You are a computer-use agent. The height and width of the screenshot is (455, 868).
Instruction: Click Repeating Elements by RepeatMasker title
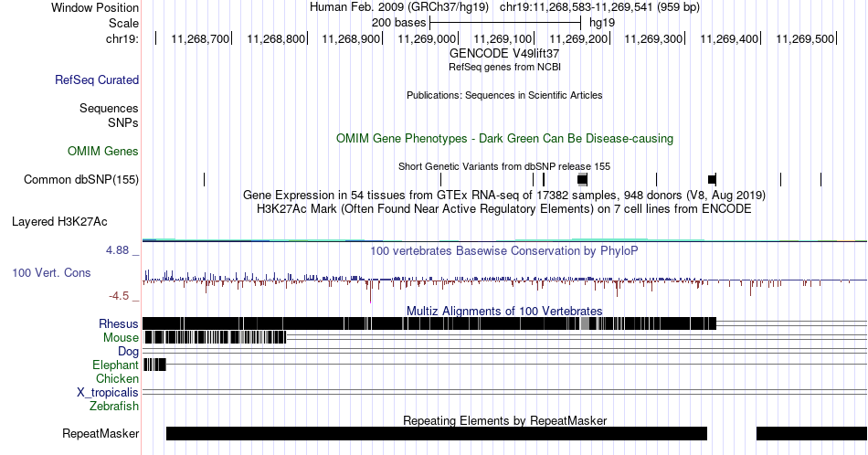coord(504,420)
